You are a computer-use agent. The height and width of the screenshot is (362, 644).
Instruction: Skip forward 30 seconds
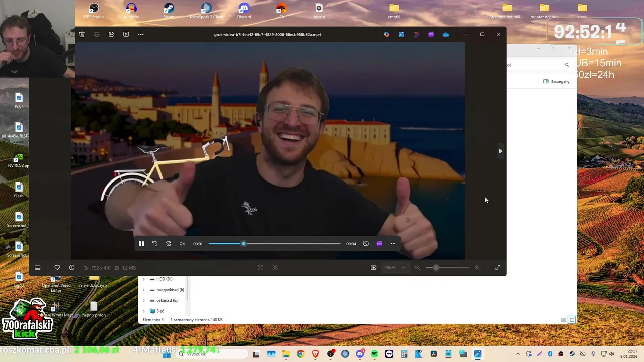click(x=169, y=244)
